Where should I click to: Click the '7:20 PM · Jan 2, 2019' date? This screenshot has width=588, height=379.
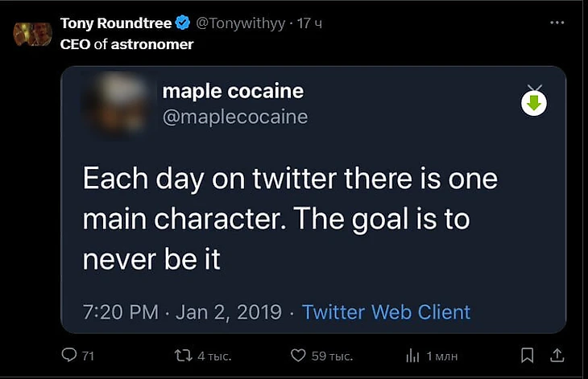182,311
